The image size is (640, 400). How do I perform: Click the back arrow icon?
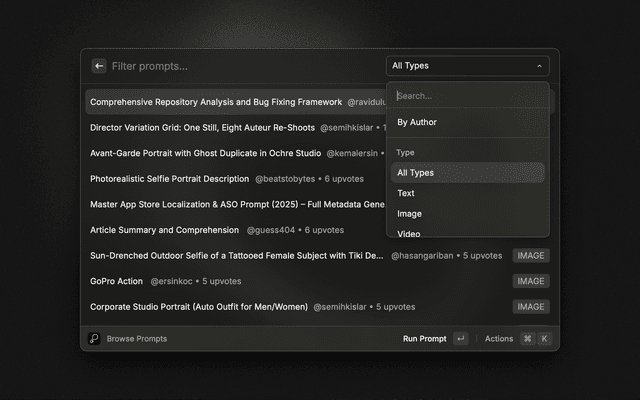[98, 66]
